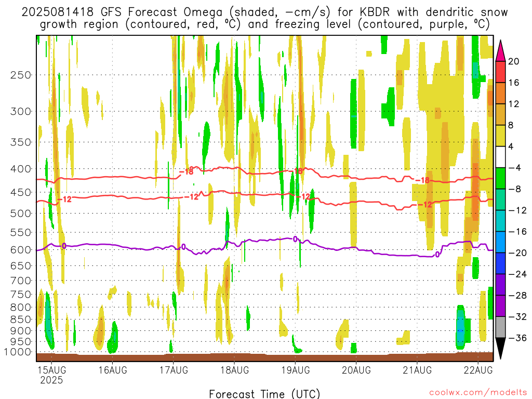Click the colorbar value 4 label
This screenshot has width=532, height=399.
click(511, 147)
